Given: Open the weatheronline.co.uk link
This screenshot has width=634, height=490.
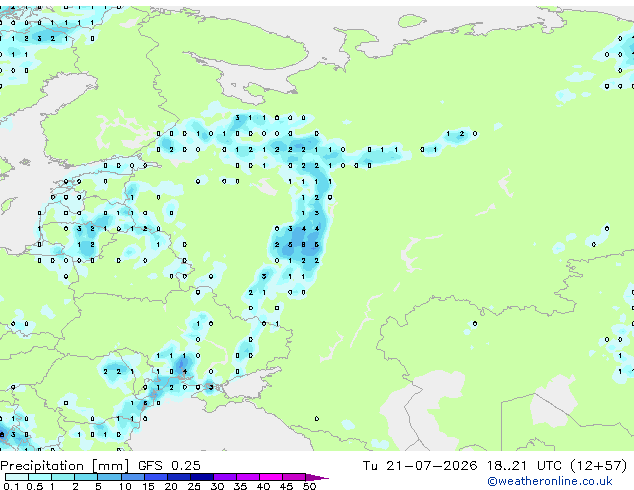Looking at the screenshot, I should [x=550, y=481].
